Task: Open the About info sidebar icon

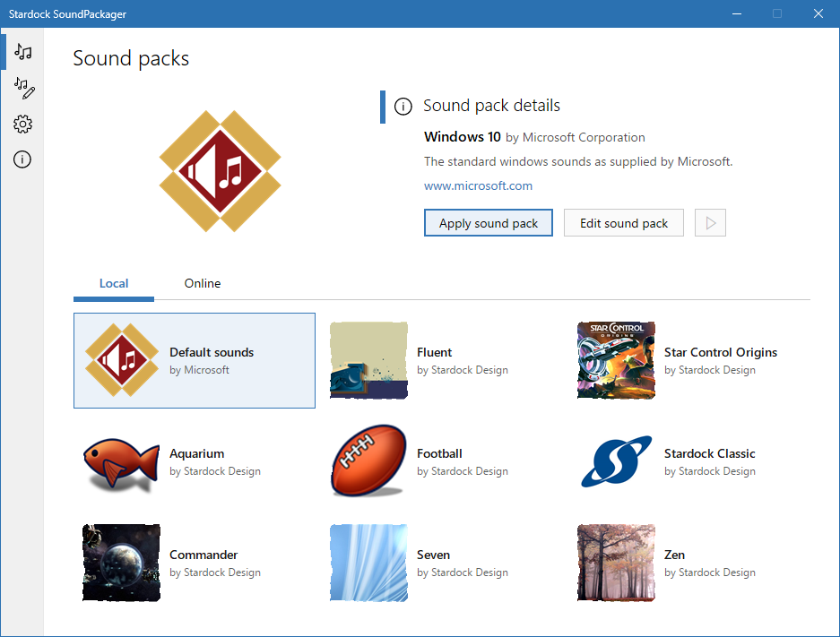Action: pyautogui.click(x=22, y=159)
